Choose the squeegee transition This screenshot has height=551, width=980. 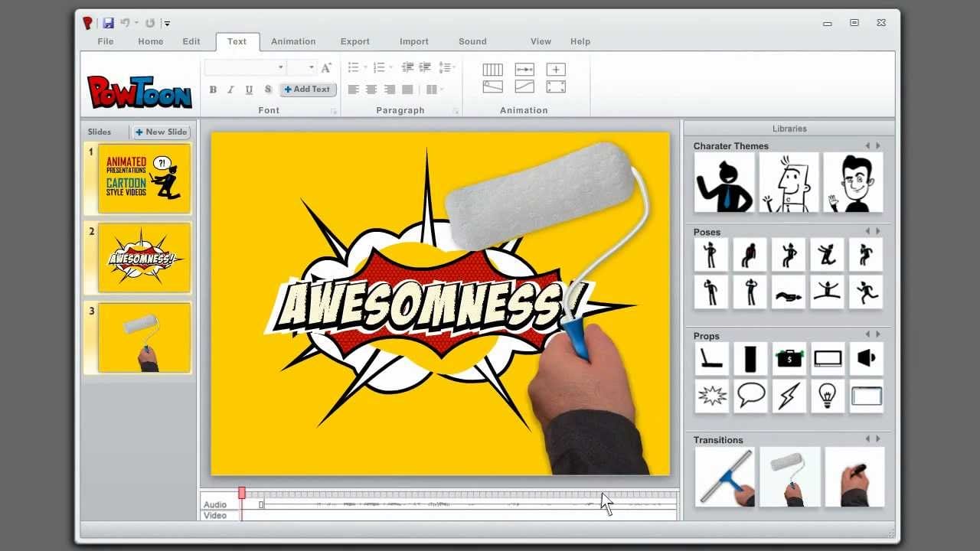tap(724, 476)
